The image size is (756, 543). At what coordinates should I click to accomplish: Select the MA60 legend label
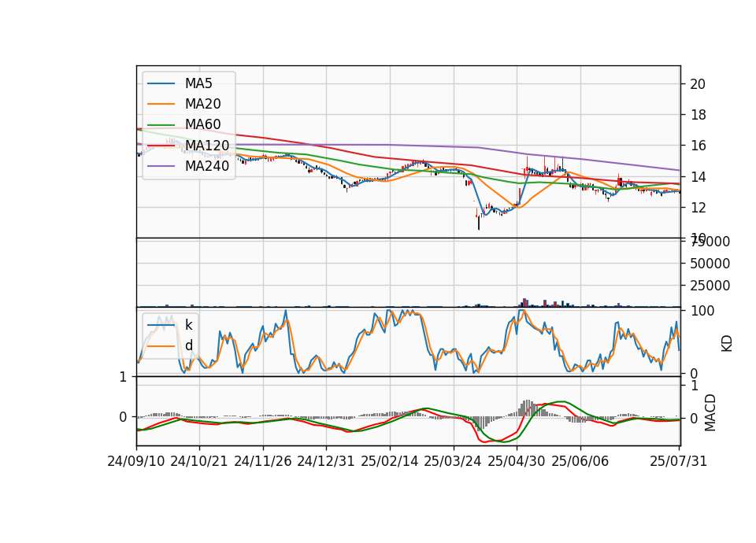pyautogui.click(x=202, y=124)
